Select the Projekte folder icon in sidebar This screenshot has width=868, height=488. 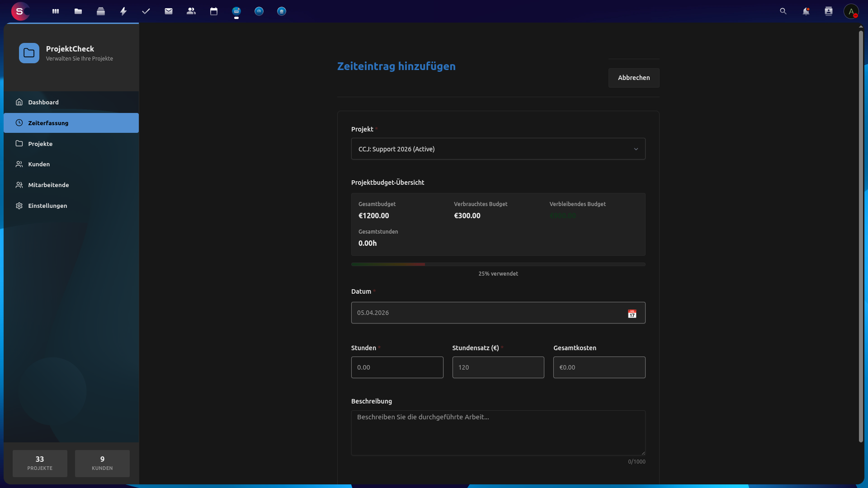(19, 144)
